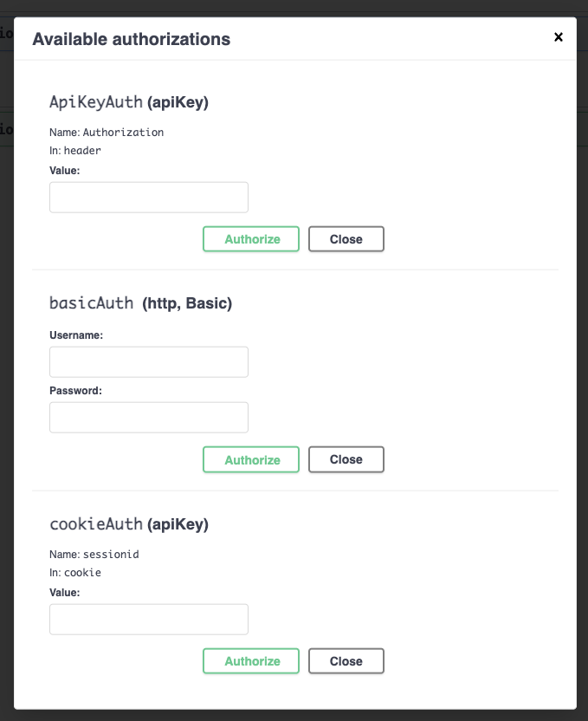Screen dimensions: 588x721
Task: Click the Available authorizations title
Action: coord(132,39)
